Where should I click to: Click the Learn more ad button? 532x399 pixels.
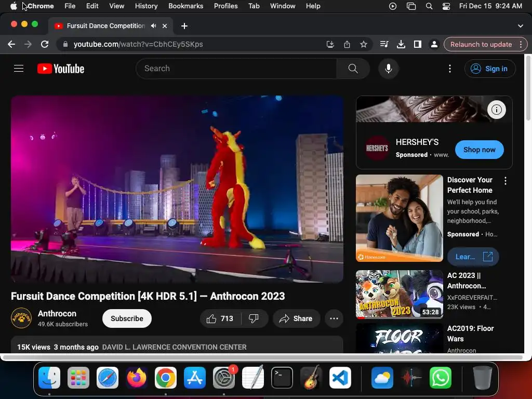coord(473,257)
